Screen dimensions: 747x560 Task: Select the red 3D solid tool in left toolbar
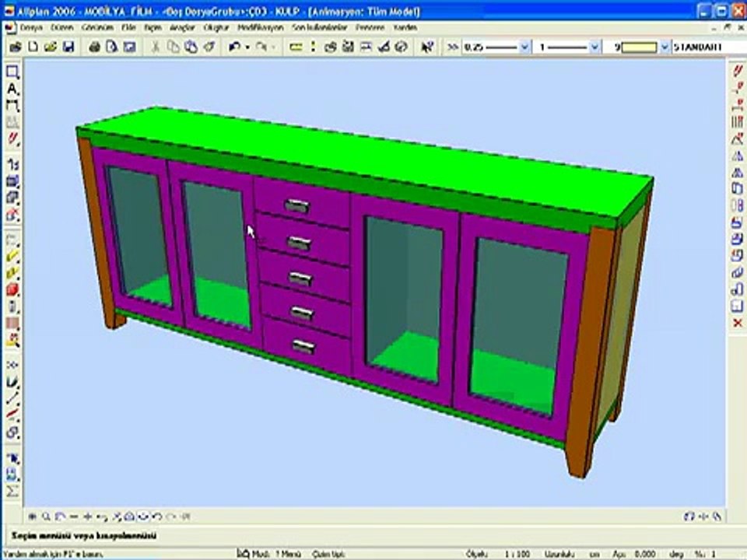tap(12, 289)
